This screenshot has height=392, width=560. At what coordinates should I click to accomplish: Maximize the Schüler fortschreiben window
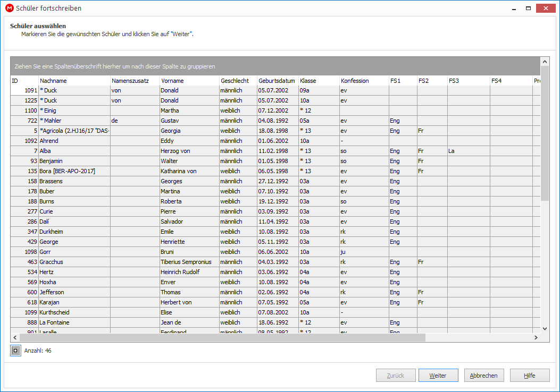(x=528, y=8)
